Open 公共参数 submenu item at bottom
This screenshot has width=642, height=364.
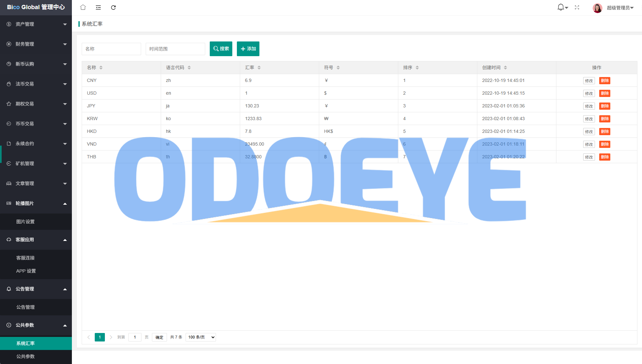pos(25,356)
